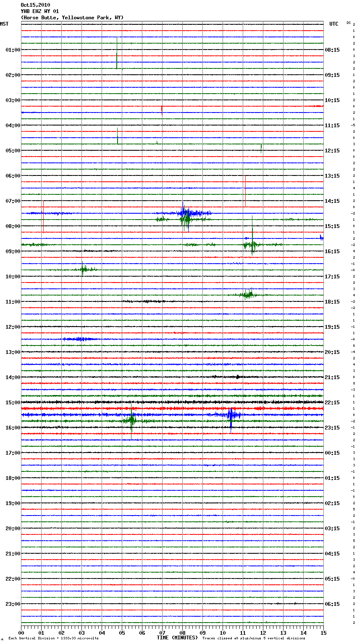Click the '14:15' UTC time label
357x644 pixels.
332,201
